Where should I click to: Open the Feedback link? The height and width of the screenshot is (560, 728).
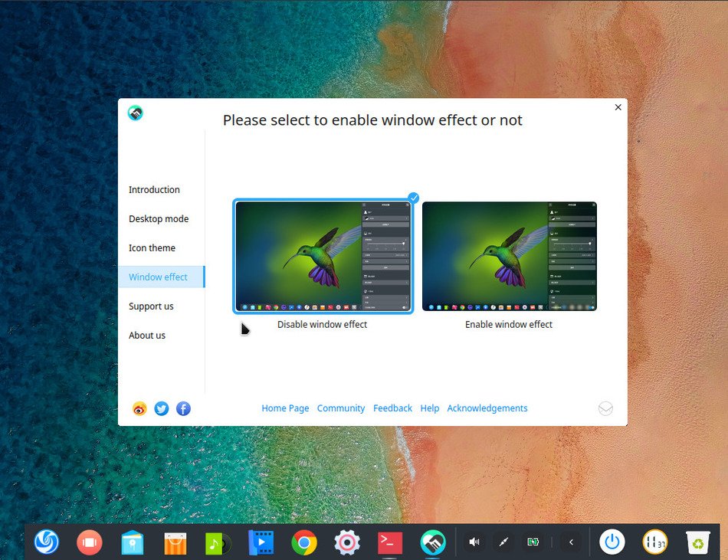tap(392, 408)
